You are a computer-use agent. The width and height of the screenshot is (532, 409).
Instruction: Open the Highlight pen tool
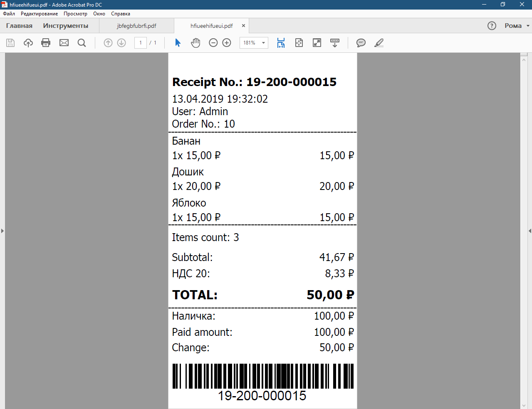(x=379, y=43)
